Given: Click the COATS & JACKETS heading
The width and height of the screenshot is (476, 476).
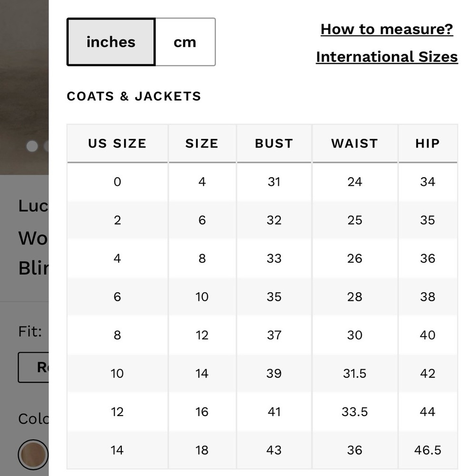Looking at the screenshot, I should [x=134, y=96].
